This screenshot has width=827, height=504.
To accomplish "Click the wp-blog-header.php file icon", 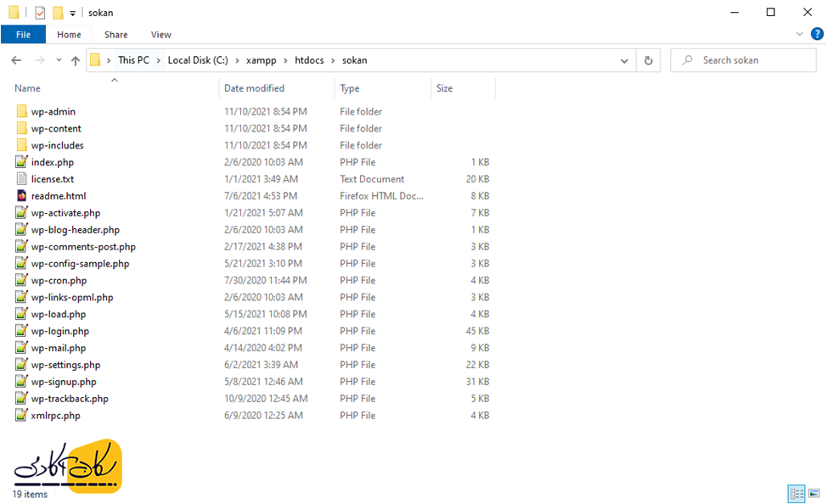I will pyautogui.click(x=21, y=229).
